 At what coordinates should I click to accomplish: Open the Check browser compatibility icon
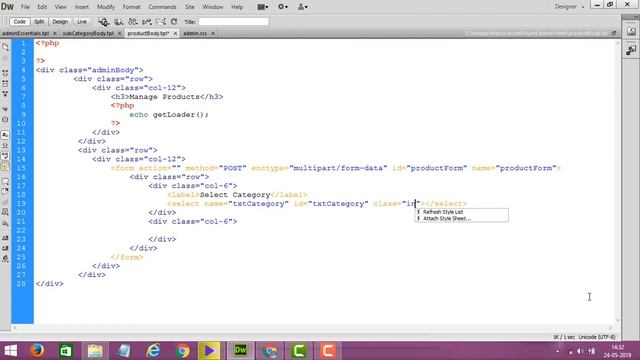click(146, 22)
